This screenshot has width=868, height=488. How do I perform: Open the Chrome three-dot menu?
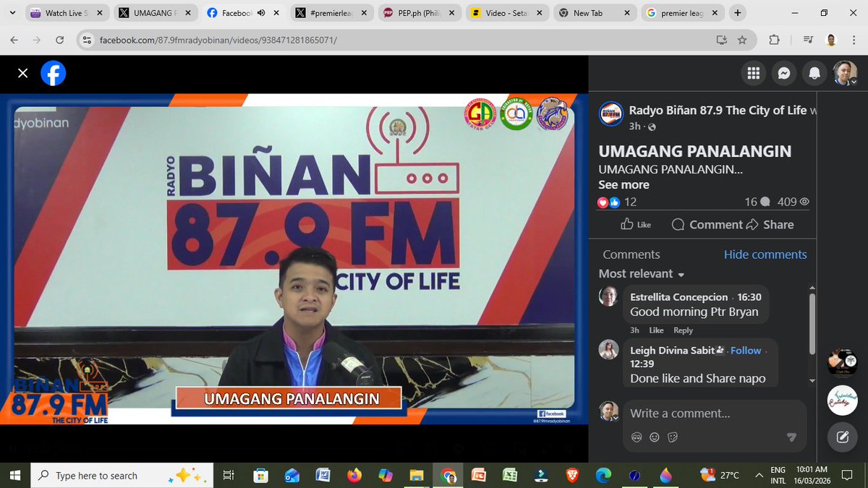pyautogui.click(x=854, y=40)
